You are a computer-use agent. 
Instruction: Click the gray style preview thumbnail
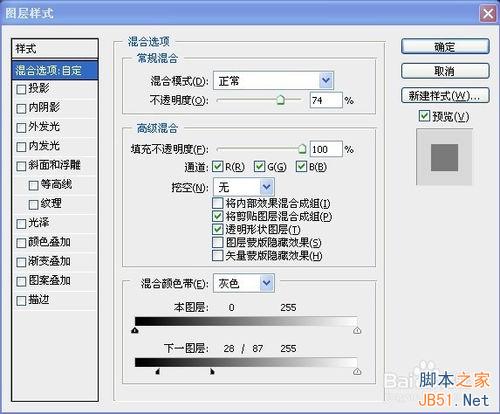click(444, 157)
